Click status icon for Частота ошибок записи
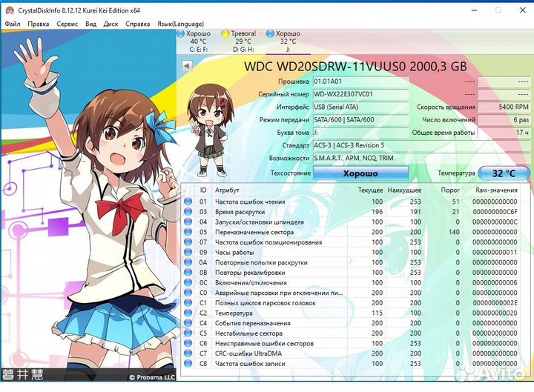This screenshot has width=534, height=392. click(188, 363)
